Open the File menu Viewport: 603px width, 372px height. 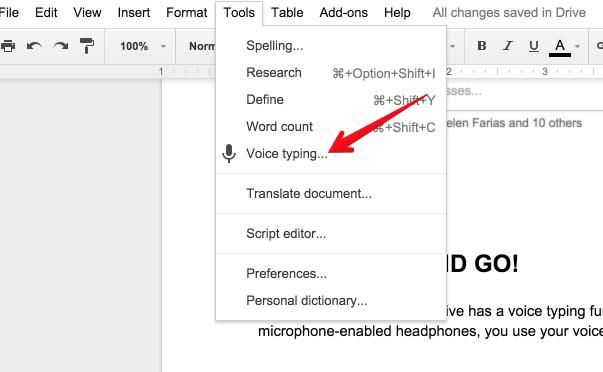(x=9, y=12)
